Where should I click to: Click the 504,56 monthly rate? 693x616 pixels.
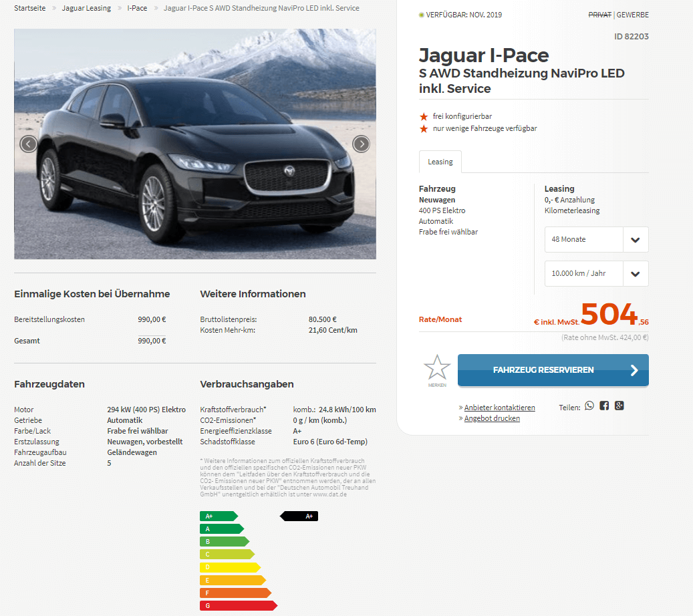(x=615, y=315)
